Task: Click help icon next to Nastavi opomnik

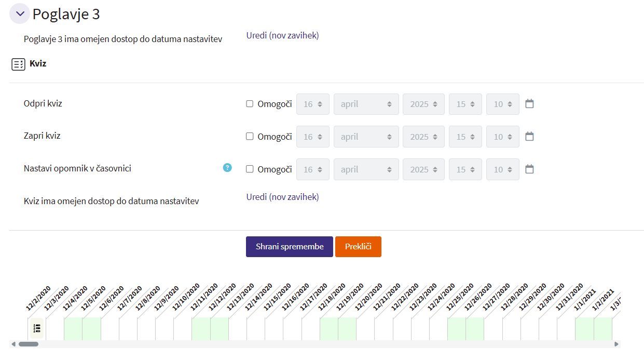Action: pyautogui.click(x=227, y=168)
